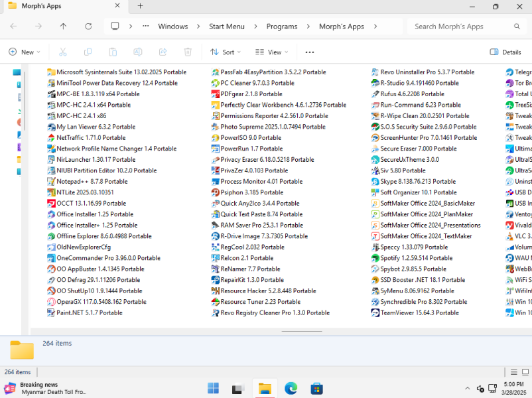Click the Back navigation arrow
Viewport: 532px width, 398px height.
point(13,26)
